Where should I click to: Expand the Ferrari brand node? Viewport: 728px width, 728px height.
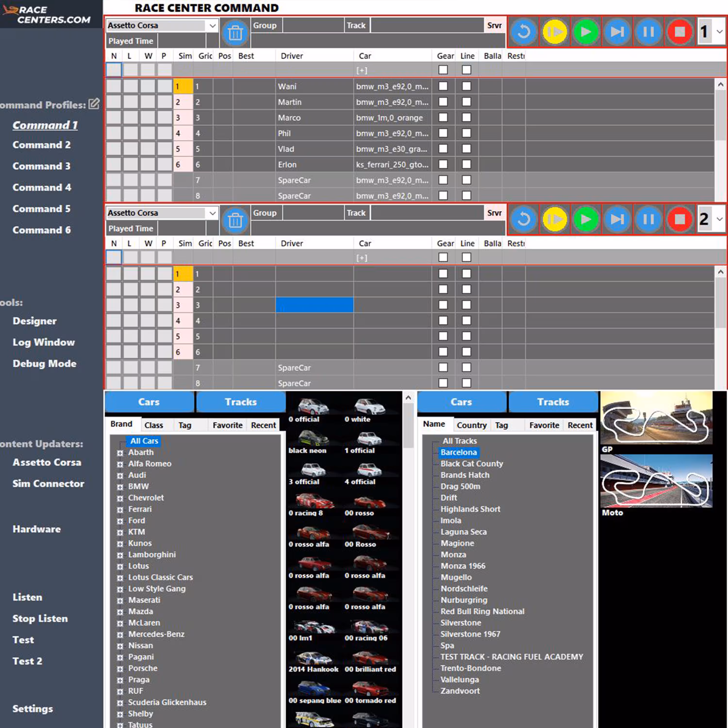[x=120, y=510]
